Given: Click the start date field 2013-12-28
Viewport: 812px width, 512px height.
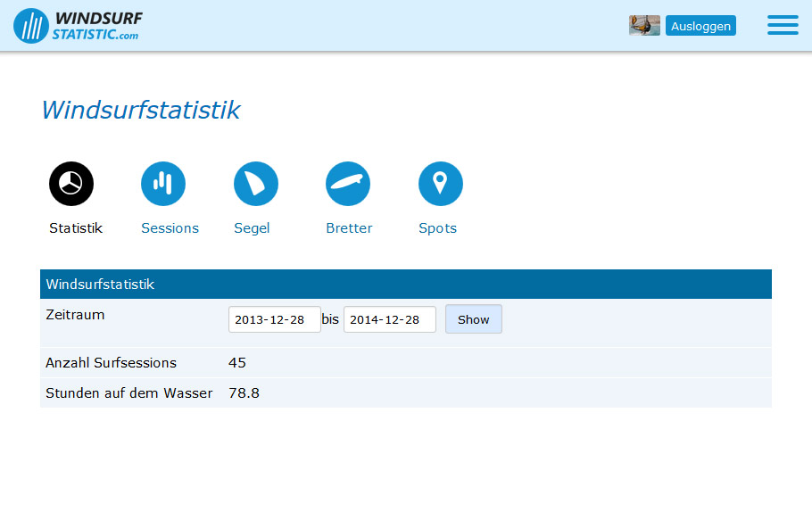Looking at the screenshot, I should [274, 319].
